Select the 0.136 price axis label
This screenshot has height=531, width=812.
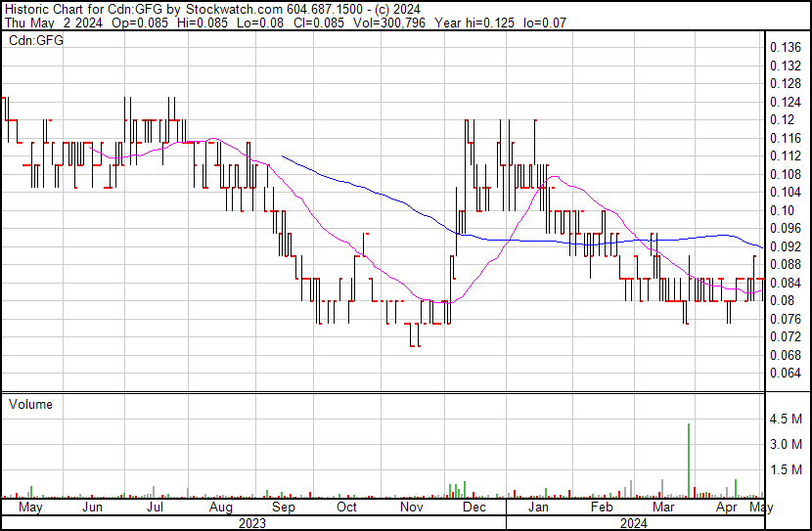pos(786,47)
